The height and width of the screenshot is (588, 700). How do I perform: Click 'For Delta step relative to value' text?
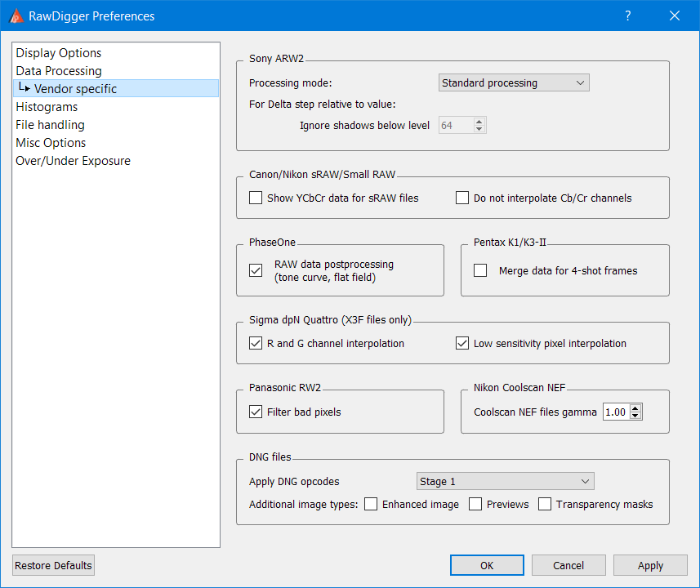(x=323, y=104)
